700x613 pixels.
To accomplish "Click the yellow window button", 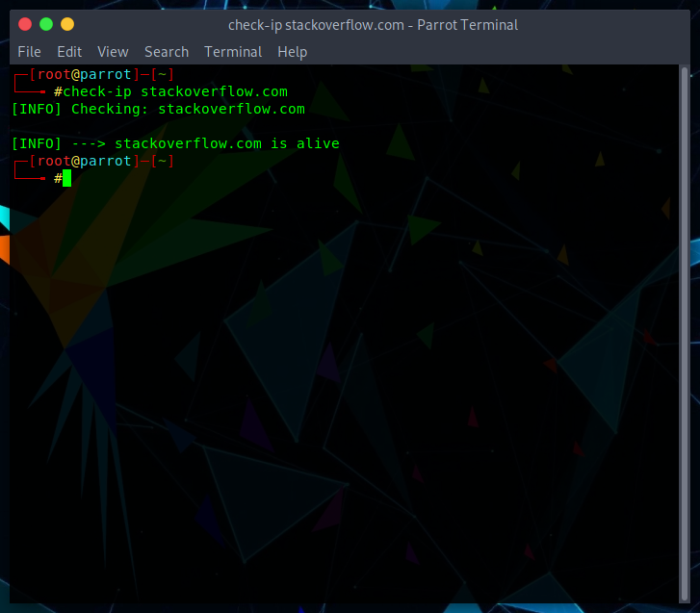I will (67, 24).
